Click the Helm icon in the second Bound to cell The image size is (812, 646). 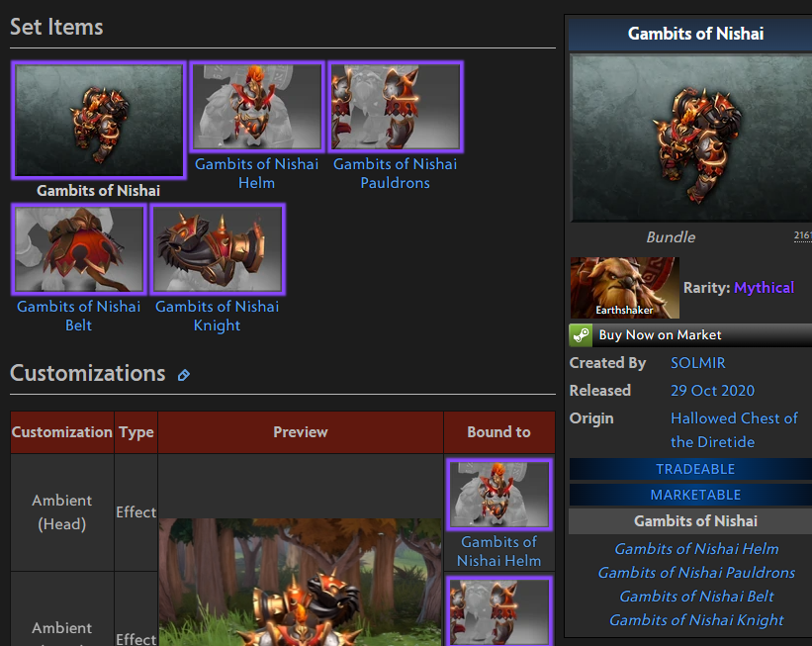click(x=499, y=613)
